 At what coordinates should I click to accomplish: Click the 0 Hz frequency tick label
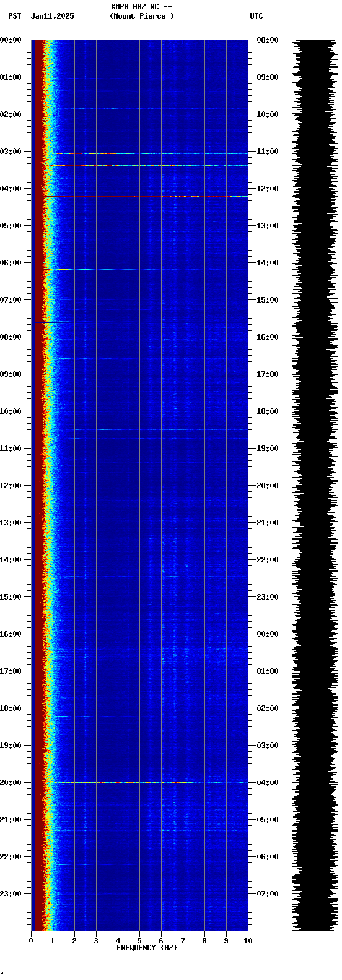[31, 941]
